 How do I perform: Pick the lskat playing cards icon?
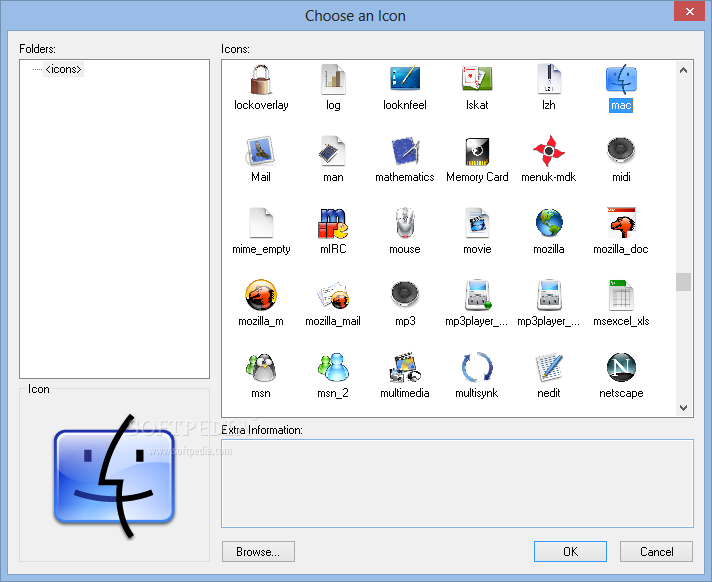(x=477, y=79)
